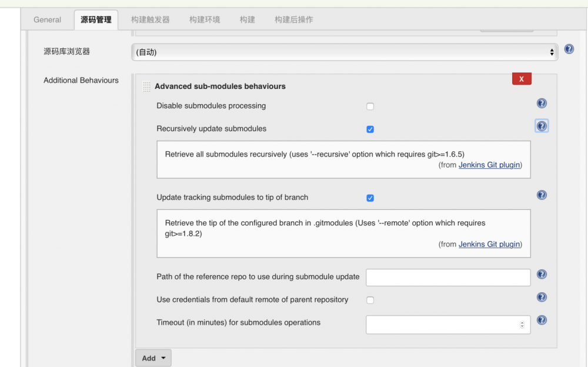Open help for Disable submodules processing

pos(542,103)
